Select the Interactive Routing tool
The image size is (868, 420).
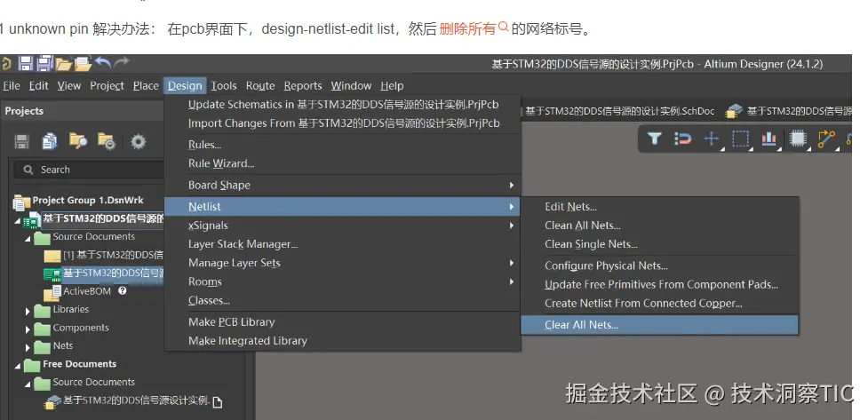826,139
